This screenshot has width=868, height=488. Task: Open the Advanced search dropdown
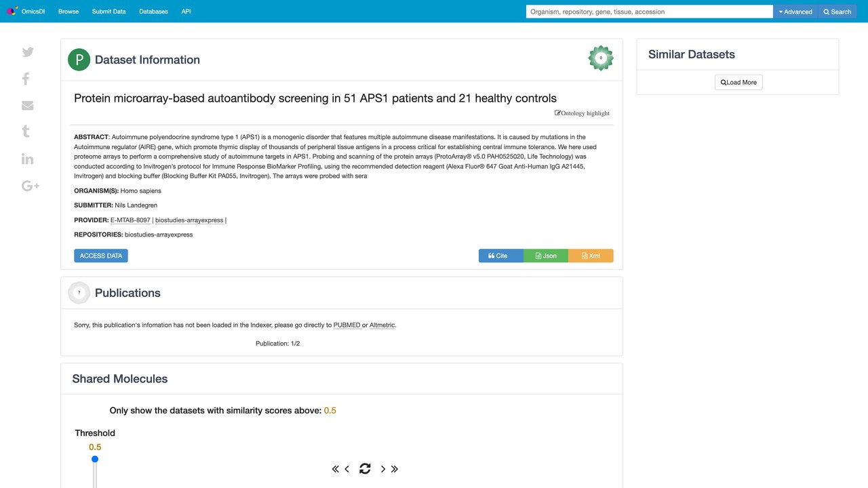795,12
